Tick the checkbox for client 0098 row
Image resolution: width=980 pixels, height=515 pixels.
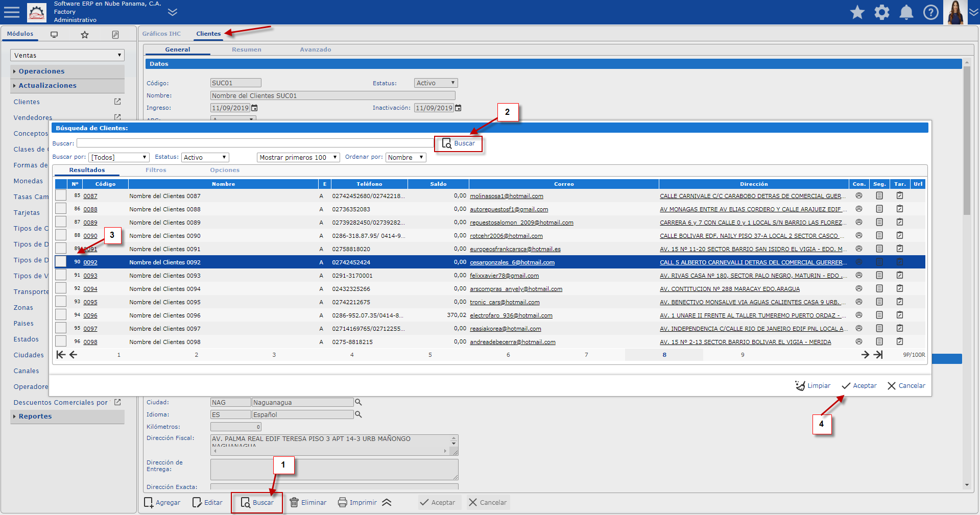point(61,341)
